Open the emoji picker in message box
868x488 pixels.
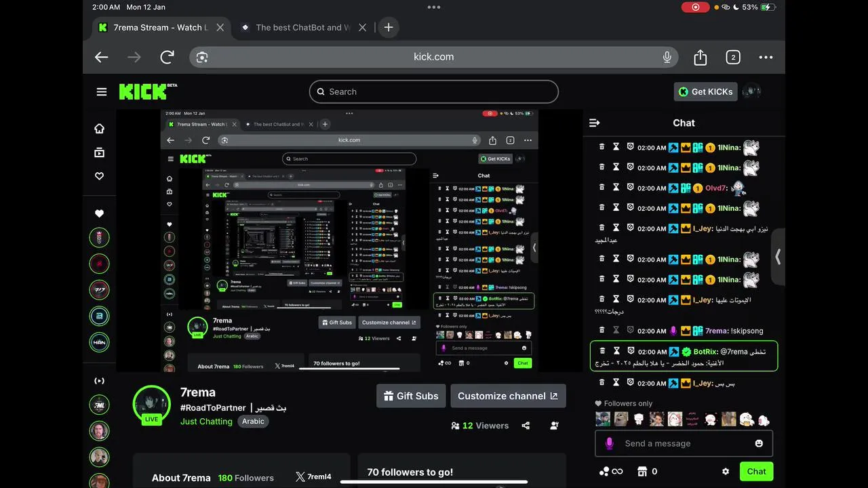759,443
